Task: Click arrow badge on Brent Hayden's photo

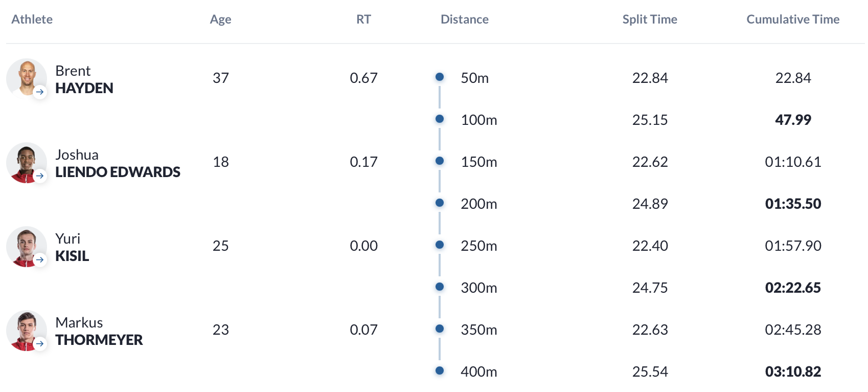Action: click(40, 92)
